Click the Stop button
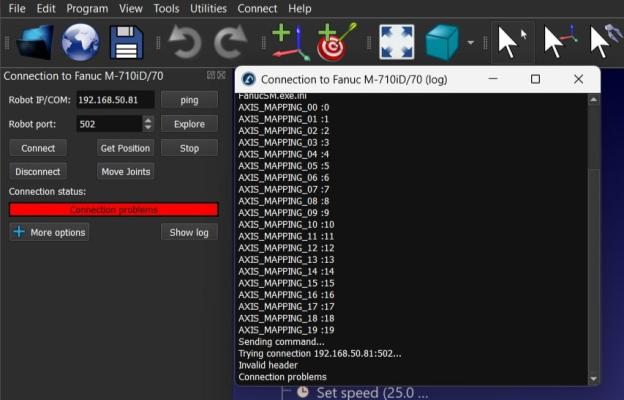This screenshot has height=400, width=624. click(x=189, y=148)
